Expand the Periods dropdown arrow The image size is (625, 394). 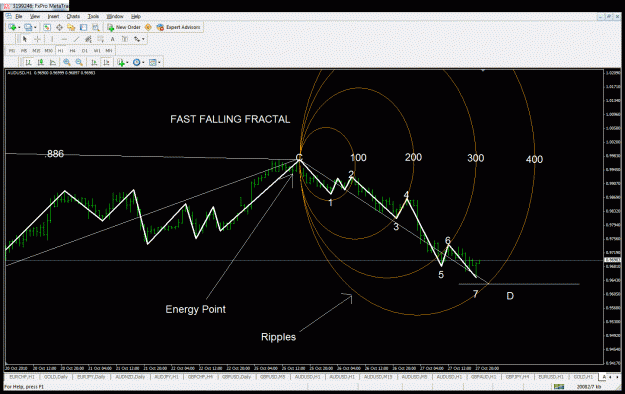(143, 62)
